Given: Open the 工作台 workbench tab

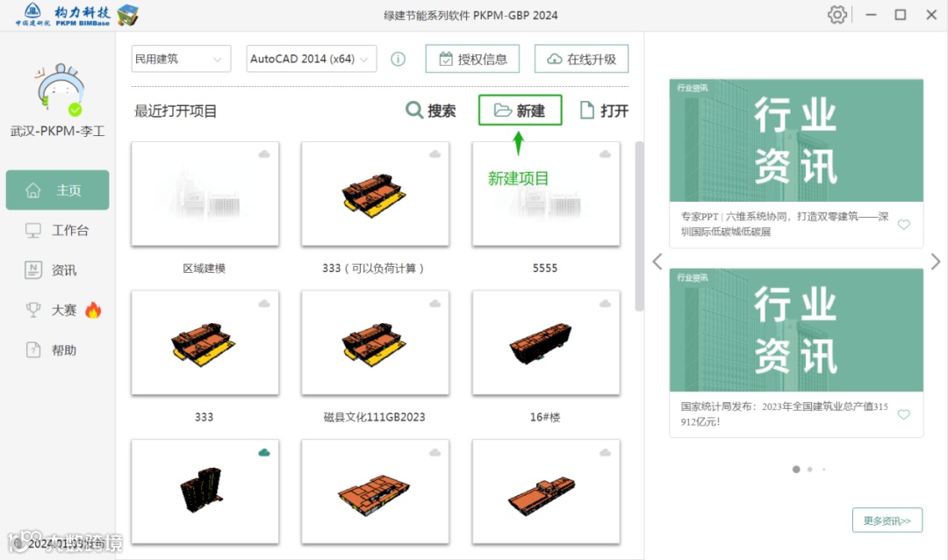Looking at the screenshot, I should [x=57, y=230].
